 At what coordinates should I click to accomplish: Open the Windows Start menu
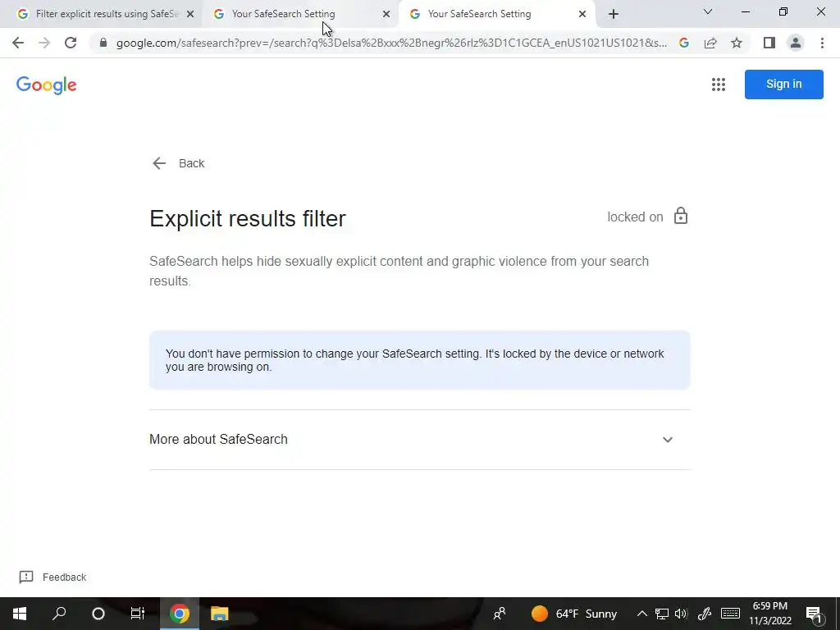(x=20, y=614)
